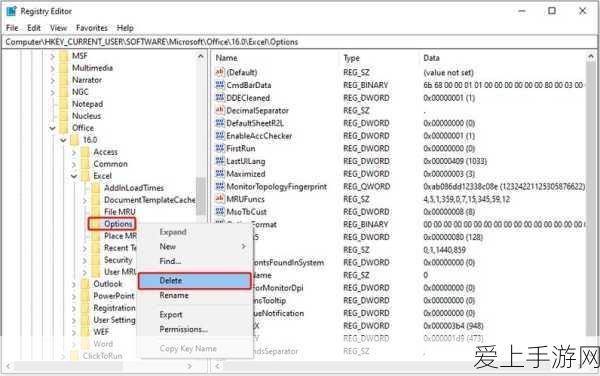Screen dimensions: 600x376
Task: Collapse the Office tree node
Action: tap(52, 128)
